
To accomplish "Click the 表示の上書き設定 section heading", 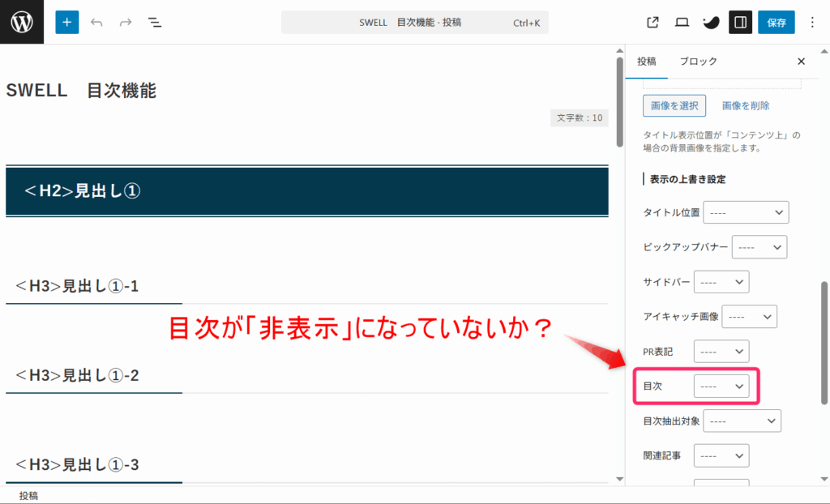I will click(x=687, y=179).
